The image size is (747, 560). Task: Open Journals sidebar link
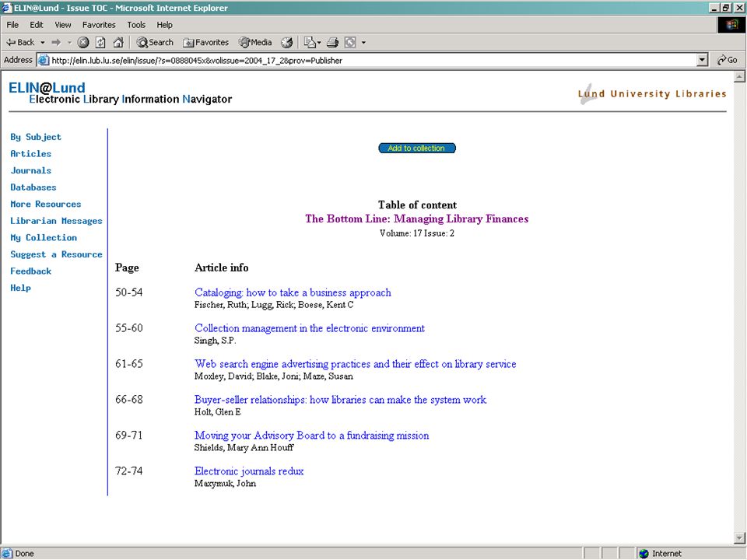point(30,170)
